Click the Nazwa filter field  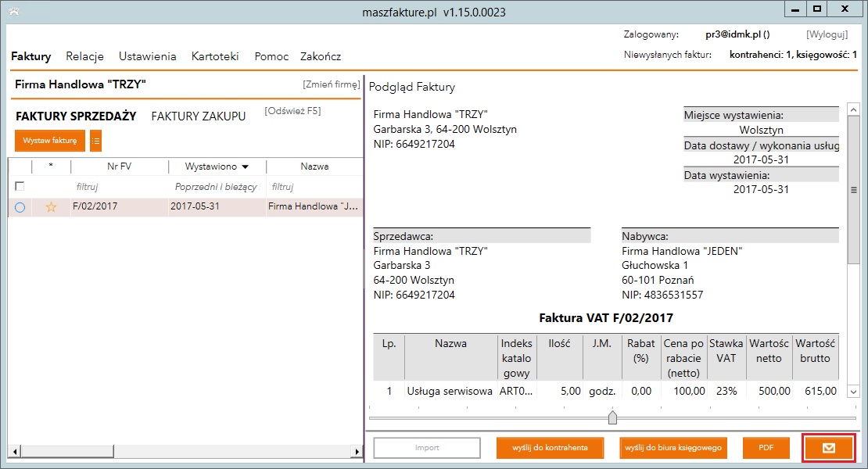314,187
